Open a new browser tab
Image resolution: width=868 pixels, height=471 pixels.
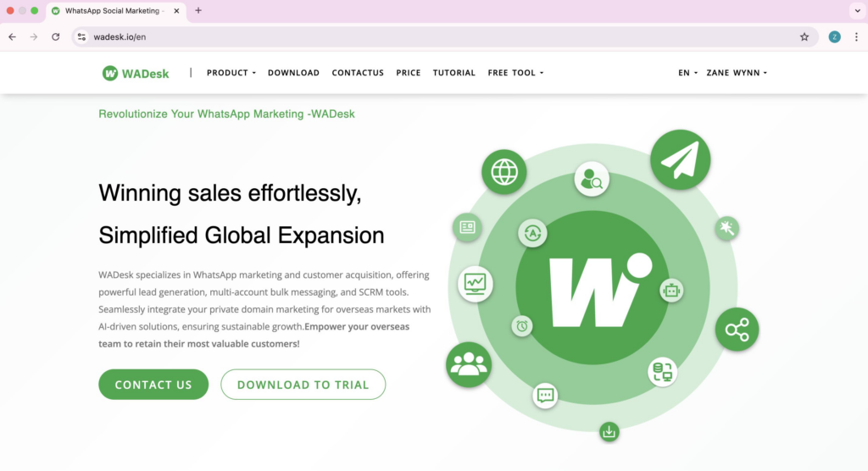(198, 10)
